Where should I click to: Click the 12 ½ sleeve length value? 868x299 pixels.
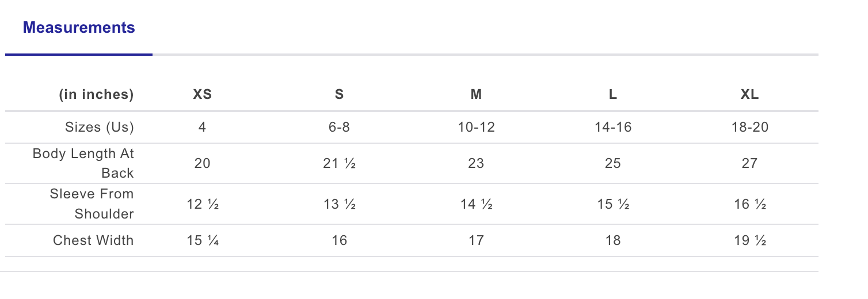202,204
